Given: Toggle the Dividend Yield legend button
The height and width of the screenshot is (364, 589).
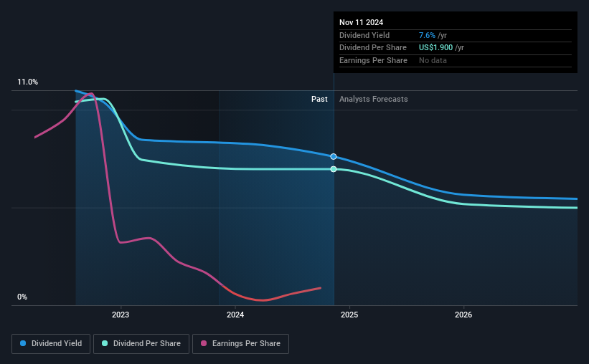Looking at the screenshot, I should [x=51, y=344].
